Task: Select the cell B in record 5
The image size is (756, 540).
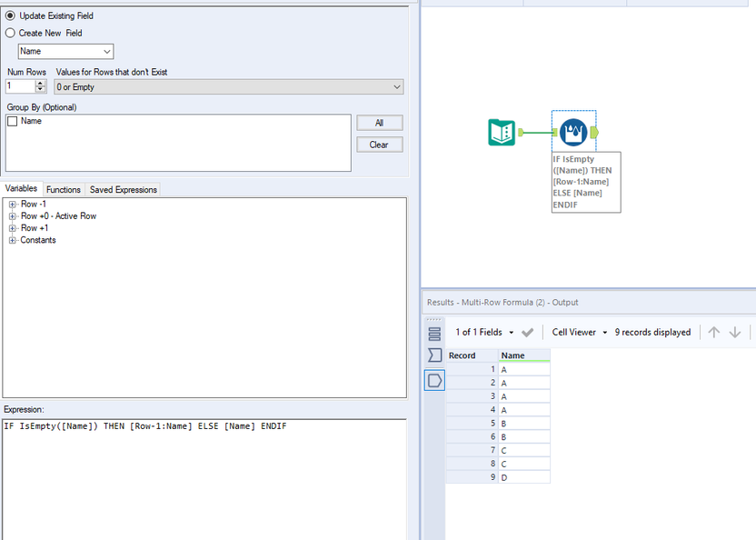Action: click(x=524, y=424)
